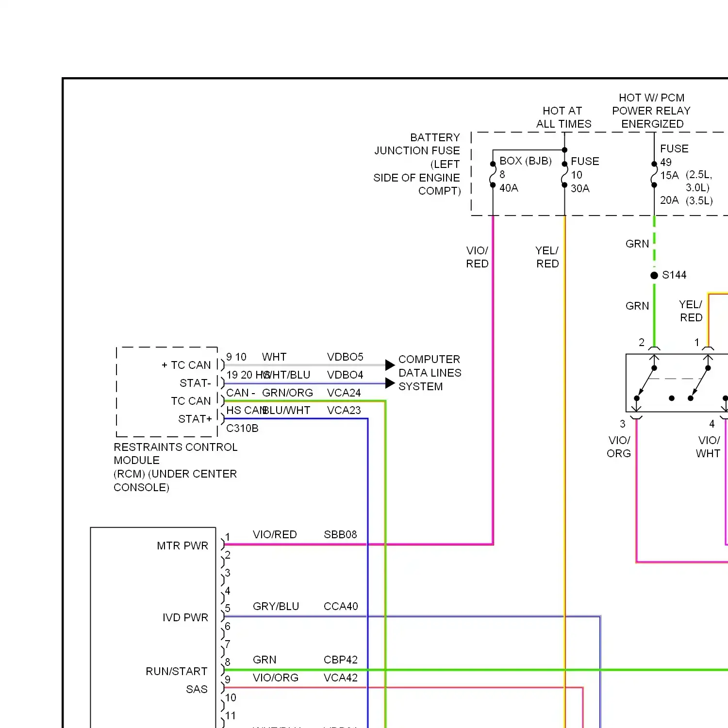Click the 'STAT-' terminal label
Image resolution: width=728 pixels, height=728 pixels.
(195, 383)
